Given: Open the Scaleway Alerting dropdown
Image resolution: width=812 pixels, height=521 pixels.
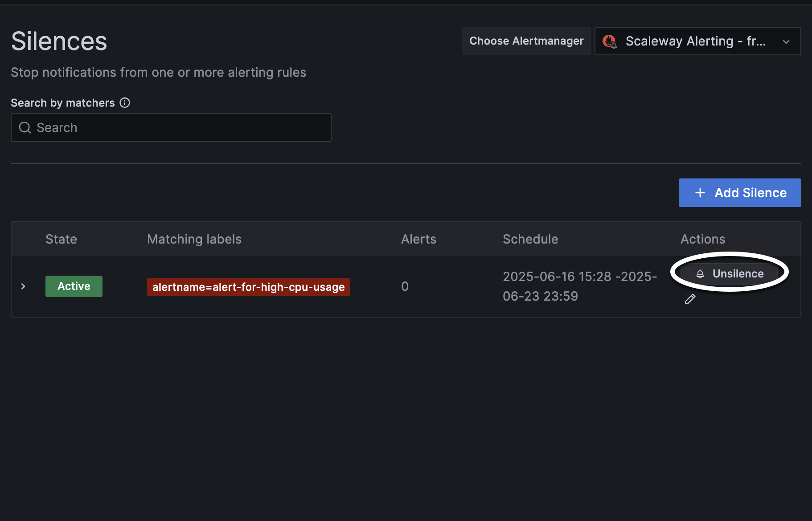Looking at the screenshot, I should (x=697, y=41).
